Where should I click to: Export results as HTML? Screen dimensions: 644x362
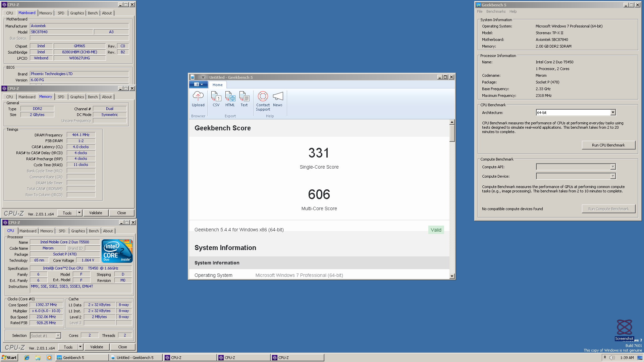tap(230, 99)
